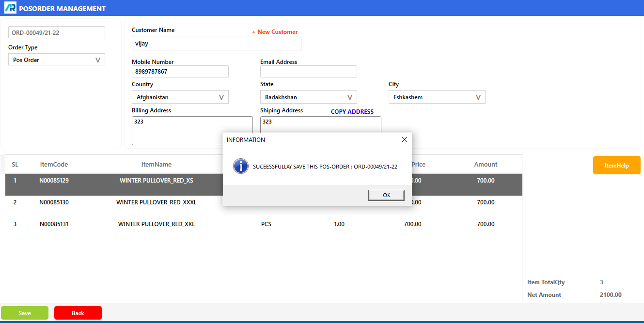The width and height of the screenshot is (644, 323).
Task: Click the Mobile Number input field
Action: [180, 72]
